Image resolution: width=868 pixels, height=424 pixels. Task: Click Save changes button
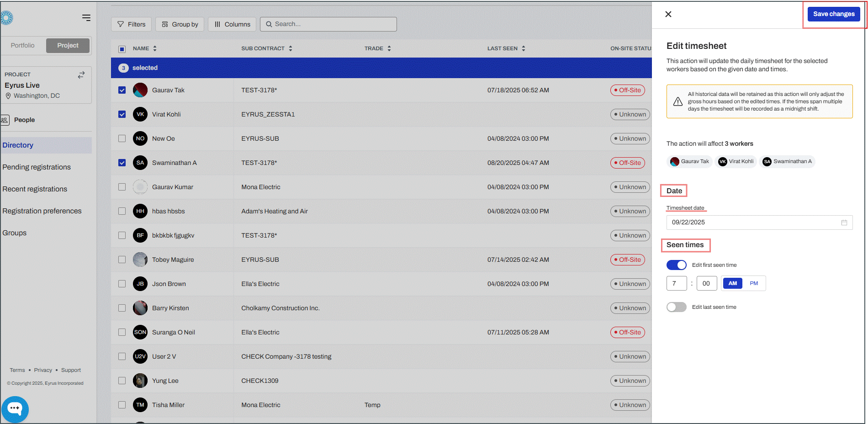(834, 14)
